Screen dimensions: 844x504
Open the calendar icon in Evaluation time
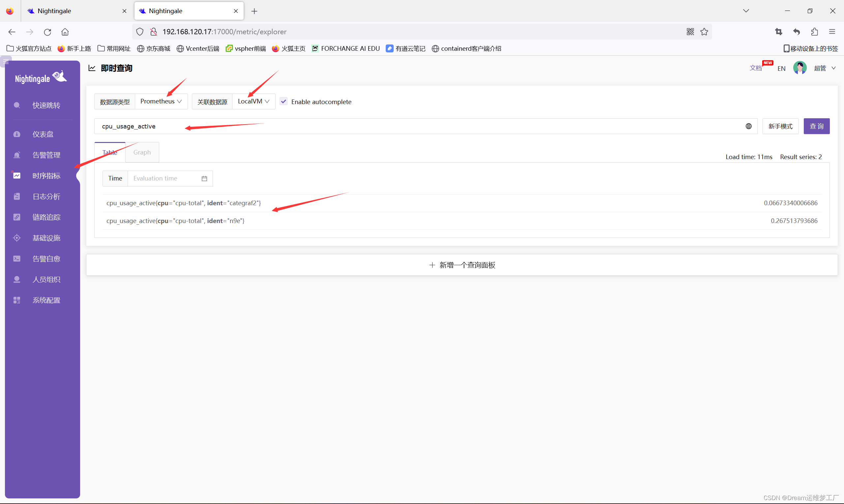204,179
